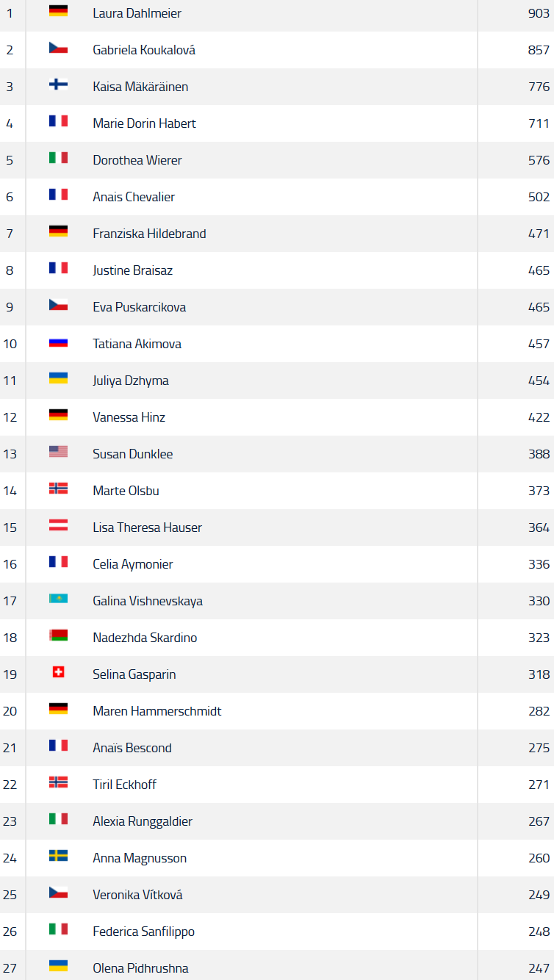554x980 pixels.
Task: Click the USA flag next to Susan Dunklee
Action: point(58,452)
